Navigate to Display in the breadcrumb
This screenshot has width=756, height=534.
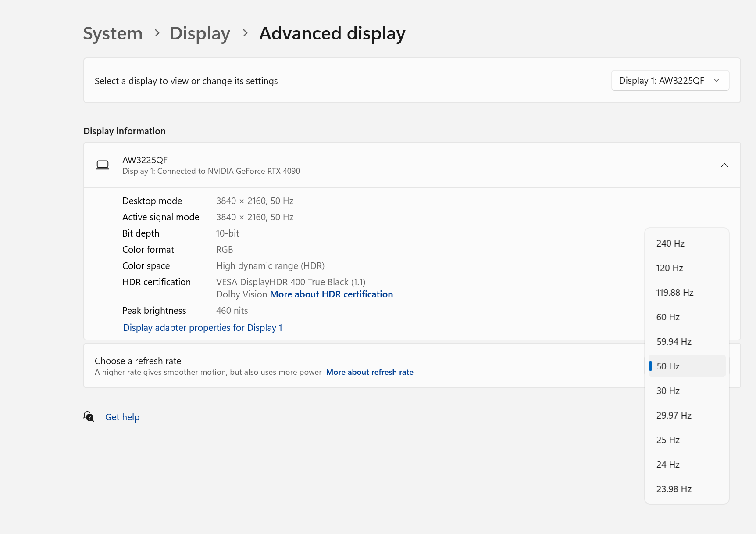tap(200, 33)
